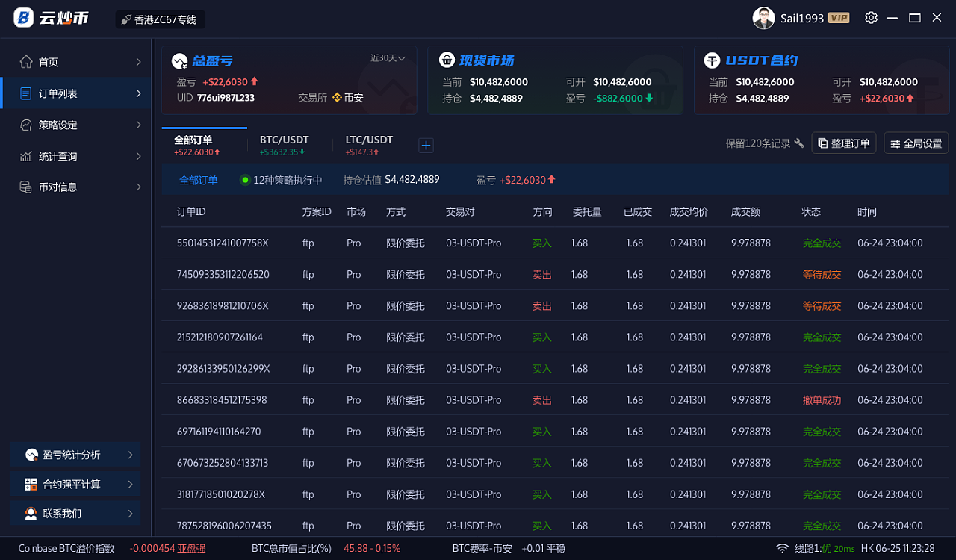The image size is (956, 560).
Task: Expand the 盈亏统计分析 chevron
Action: pos(130,455)
